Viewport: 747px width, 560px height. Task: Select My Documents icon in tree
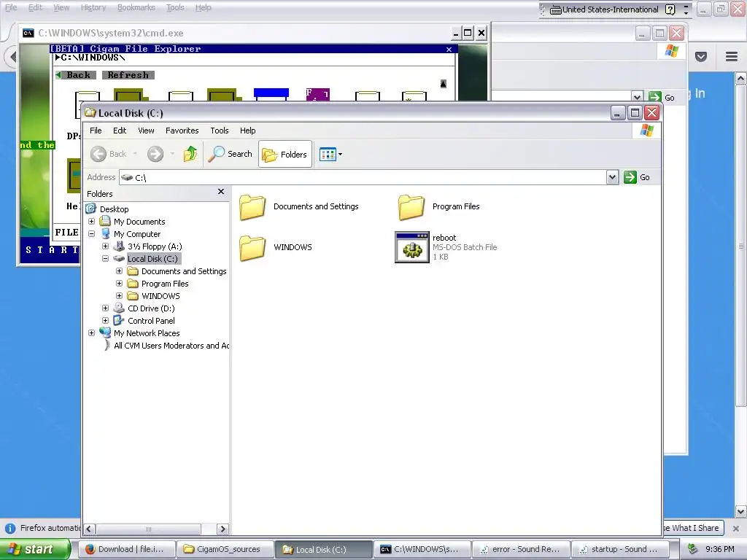[x=105, y=222]
